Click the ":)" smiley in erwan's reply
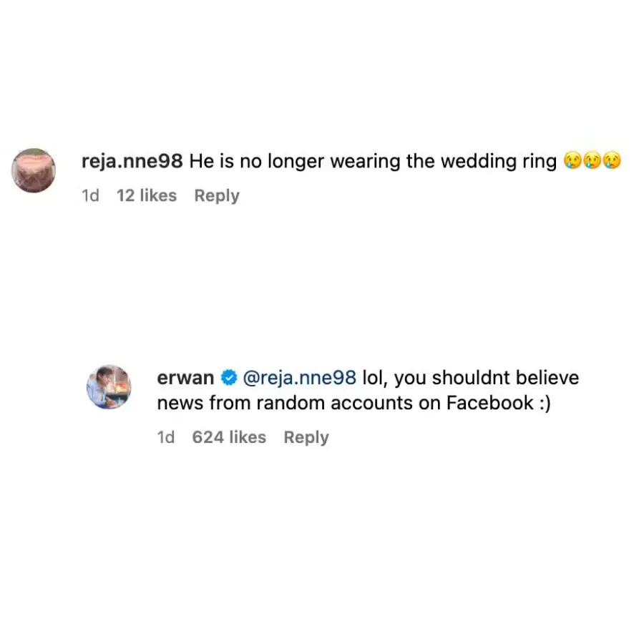The image size is (644, 644). (545, 403)
